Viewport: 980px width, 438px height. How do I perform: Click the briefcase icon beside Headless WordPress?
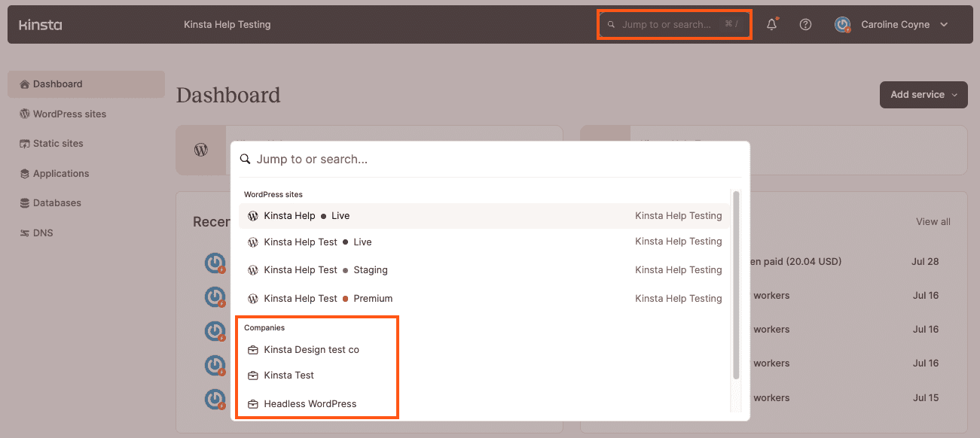[253, 404]
